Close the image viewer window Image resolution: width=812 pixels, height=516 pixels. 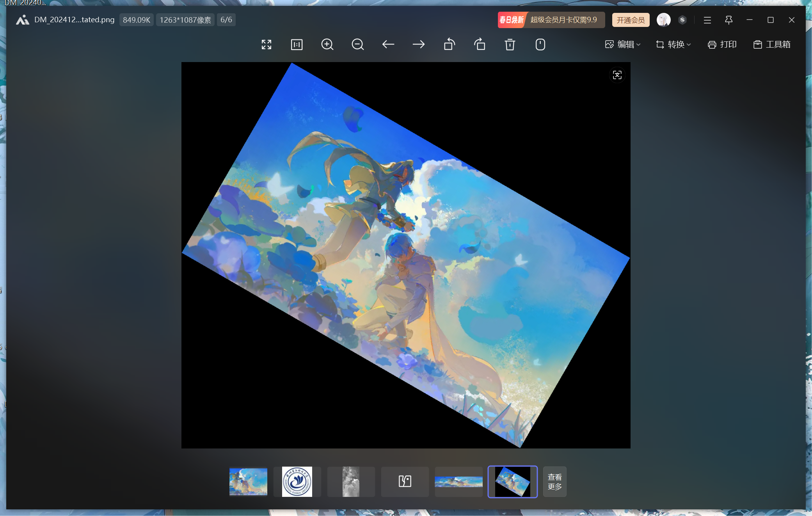point(792,20)
